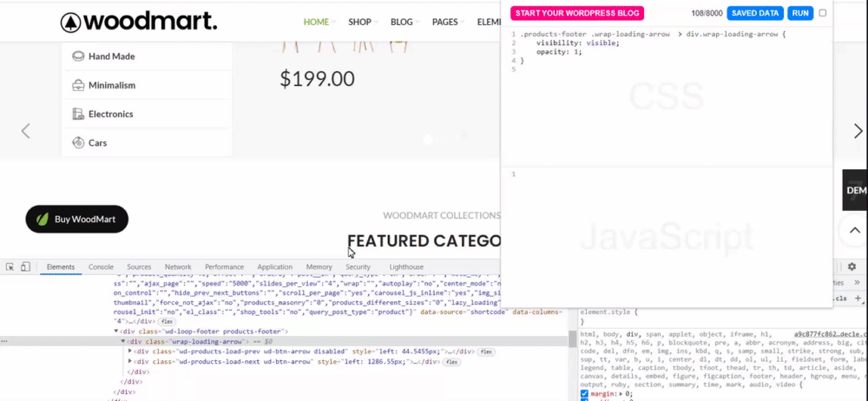The image size is (868, 401).
Task: Uncheck the margin property checkbox
Action: click(584, 394)
